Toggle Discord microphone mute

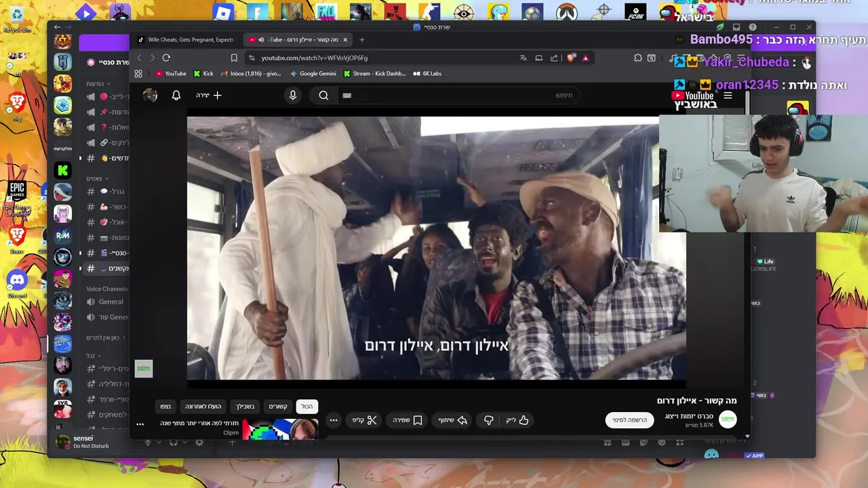click(x=147, y=443)
